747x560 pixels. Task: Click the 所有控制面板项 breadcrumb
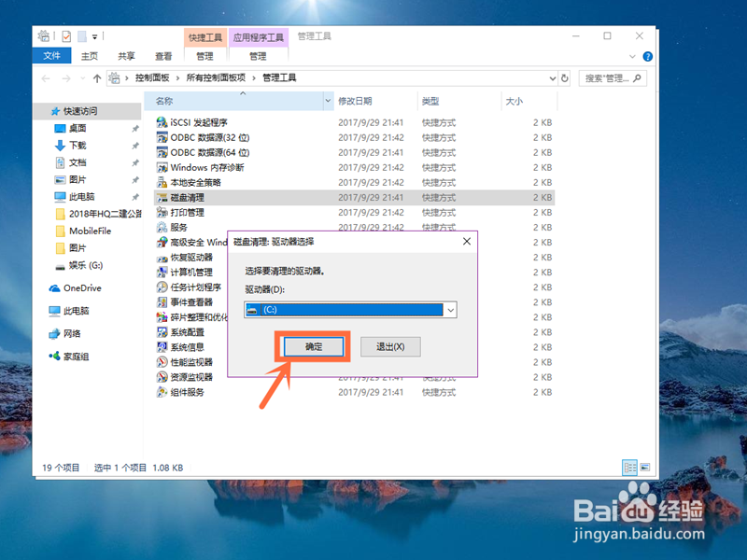(x=216, y=78)
